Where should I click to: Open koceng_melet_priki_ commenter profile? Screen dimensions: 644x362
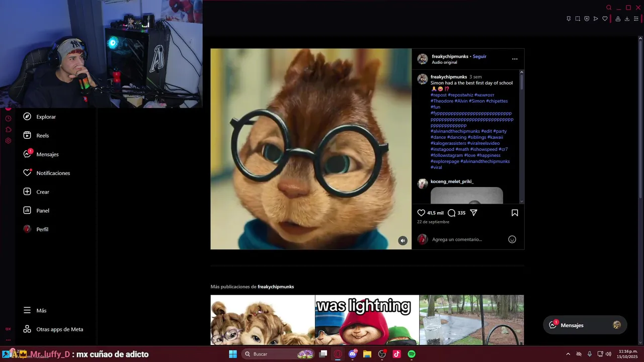pos(452,182)
